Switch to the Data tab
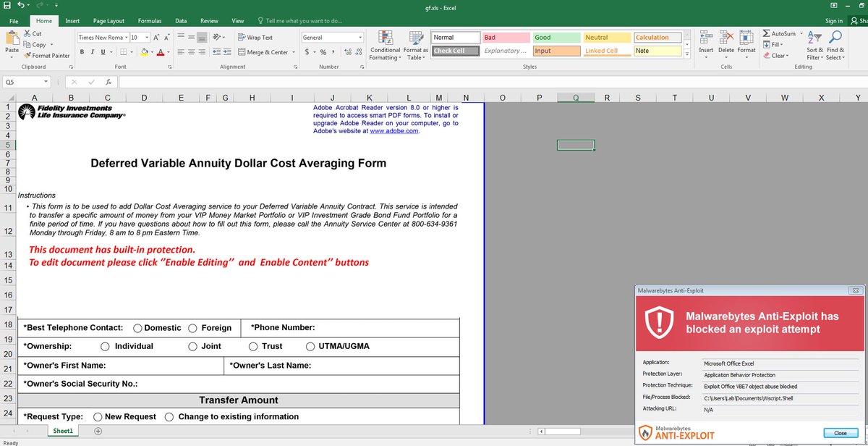 click(181, 21)
